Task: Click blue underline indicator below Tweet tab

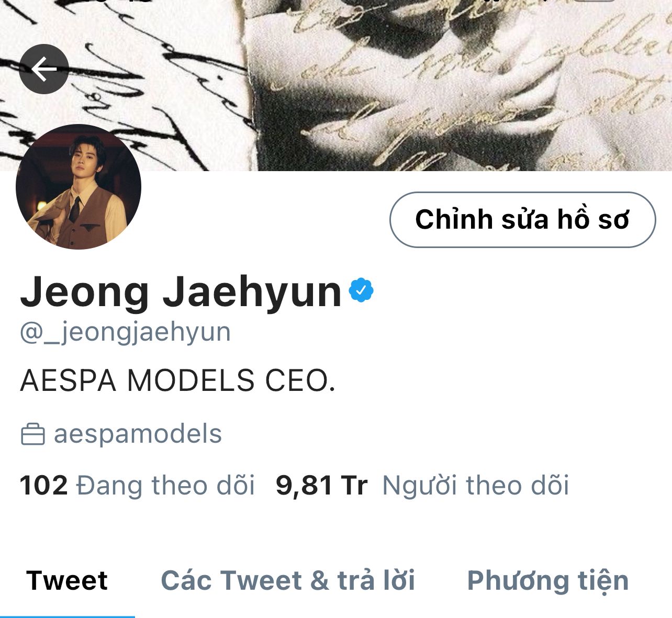Action: [68, 616]
